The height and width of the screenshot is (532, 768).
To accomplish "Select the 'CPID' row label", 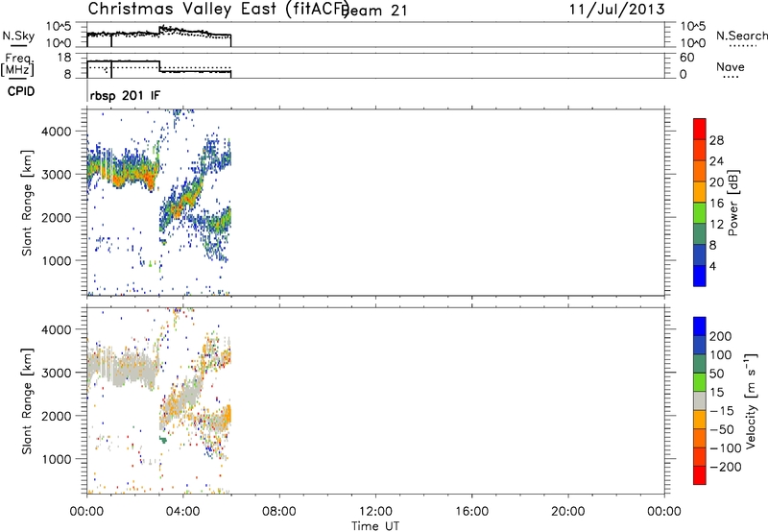I will click(x=21, y=91).
